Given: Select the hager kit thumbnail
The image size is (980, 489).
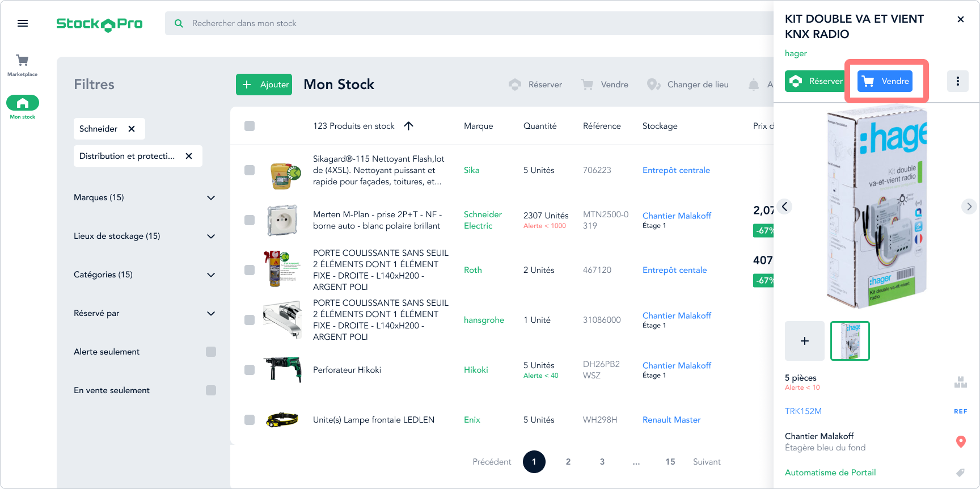Looking at the screenshot, I should [x=850, y=341].
